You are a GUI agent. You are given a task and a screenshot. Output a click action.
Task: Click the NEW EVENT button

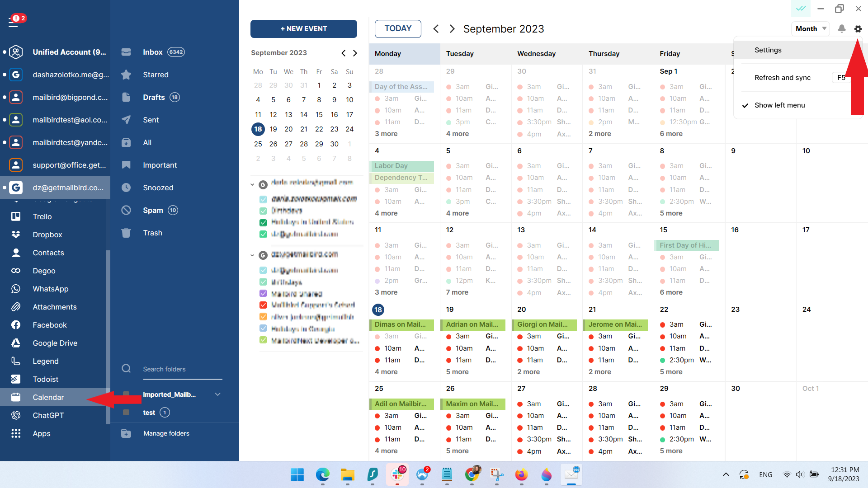(303, 28)
